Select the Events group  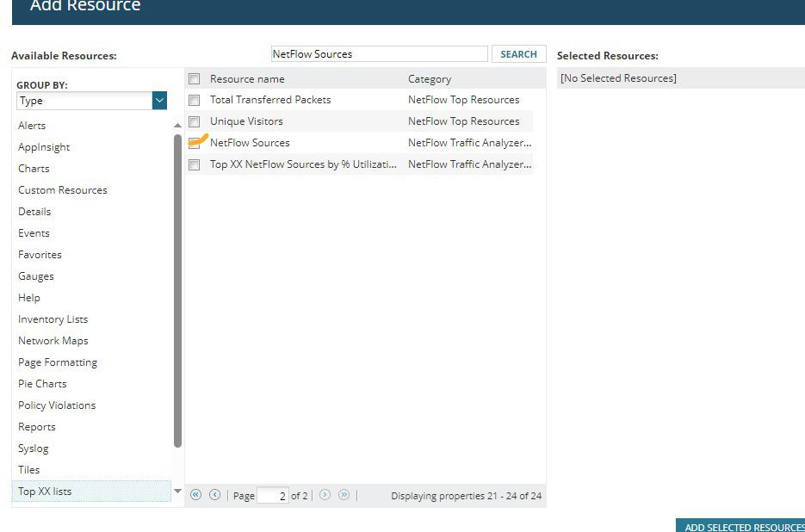click(x=34, y=233)
